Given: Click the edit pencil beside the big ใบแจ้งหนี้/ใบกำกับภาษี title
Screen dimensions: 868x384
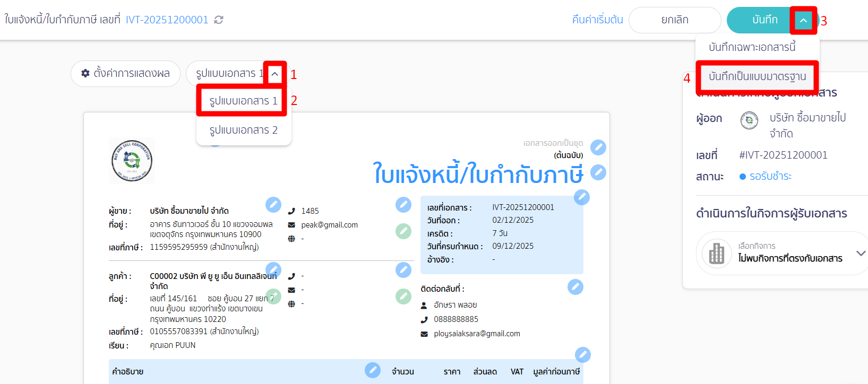Looking at the screenshot, I should coord(598,172).
